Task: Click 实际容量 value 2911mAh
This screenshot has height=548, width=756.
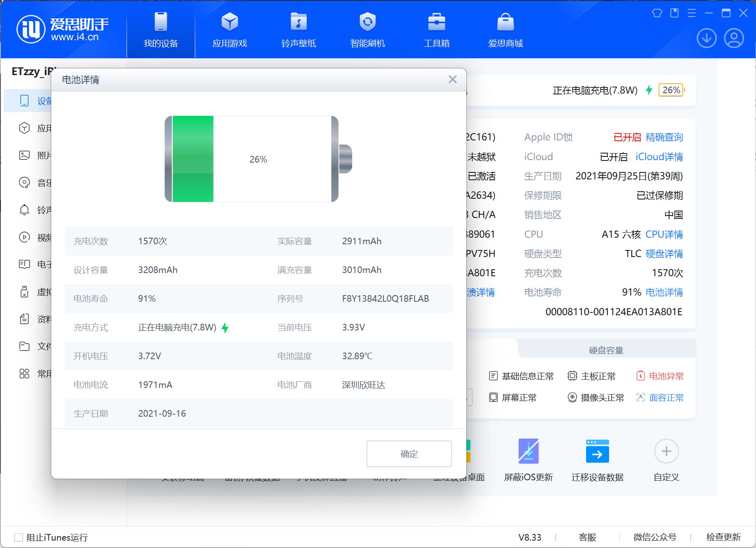Action: click(362, 241)
